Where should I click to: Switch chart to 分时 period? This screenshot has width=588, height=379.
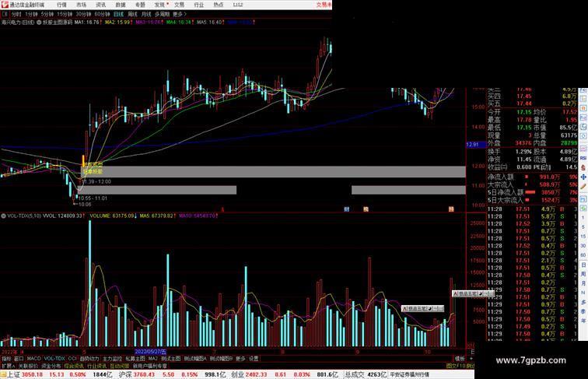(16, 14)
